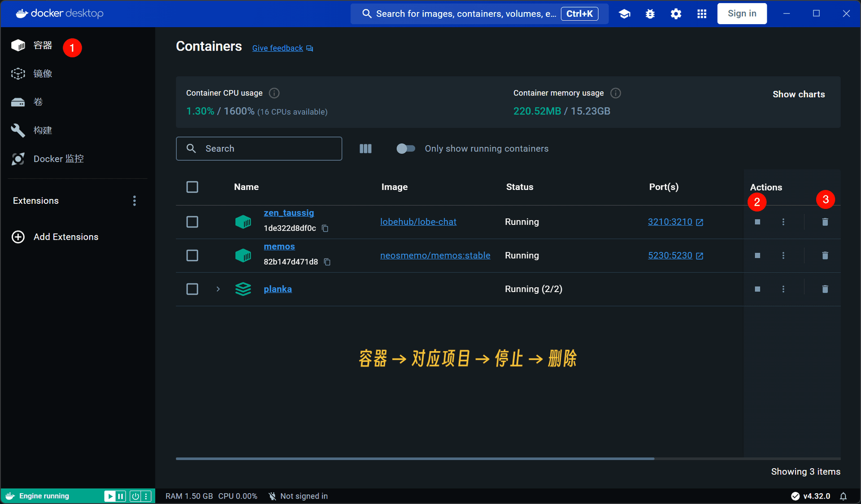Open the troubleshoot bug icon
861x504 pixels.
pyautogui.click(x=650, y=14)
